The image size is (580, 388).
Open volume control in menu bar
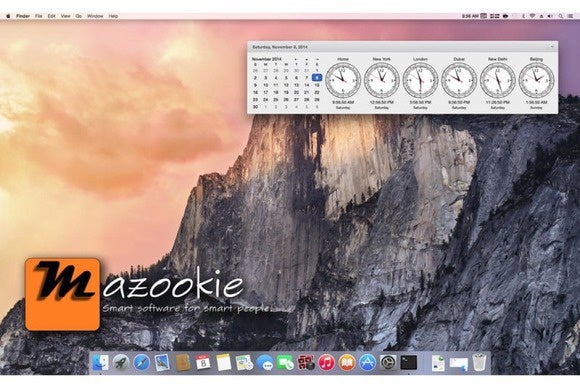550,16
